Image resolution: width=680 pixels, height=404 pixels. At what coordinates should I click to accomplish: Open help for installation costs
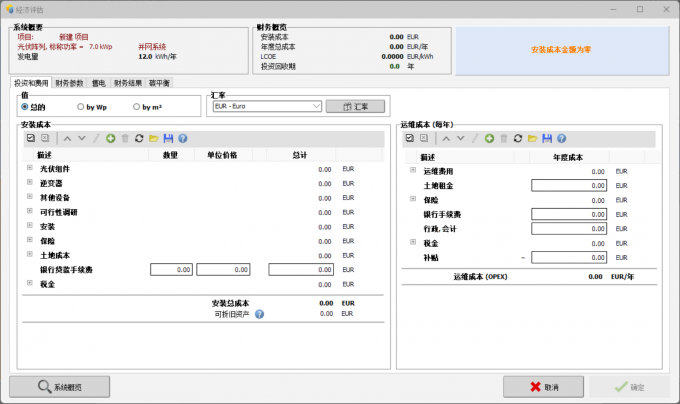click(183, 139)
